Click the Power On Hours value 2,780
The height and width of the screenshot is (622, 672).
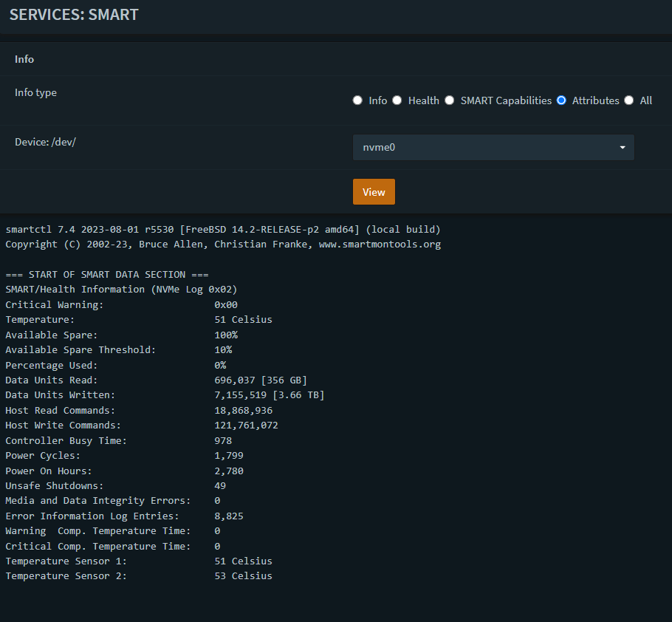pos(229,471)
